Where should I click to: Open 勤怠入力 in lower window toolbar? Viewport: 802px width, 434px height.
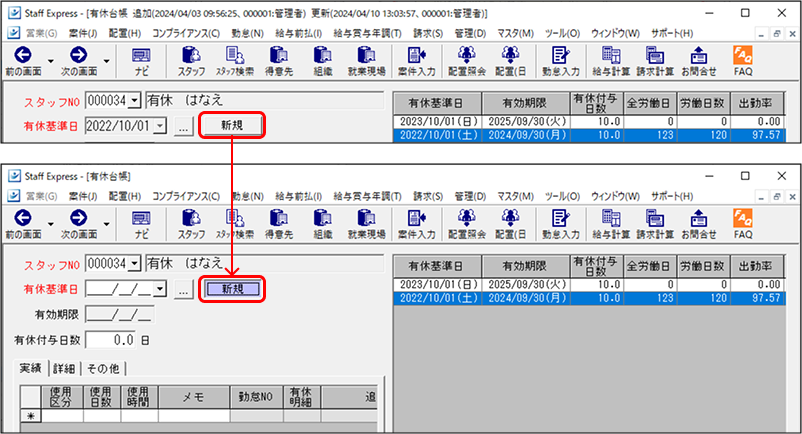click(561, 224)
